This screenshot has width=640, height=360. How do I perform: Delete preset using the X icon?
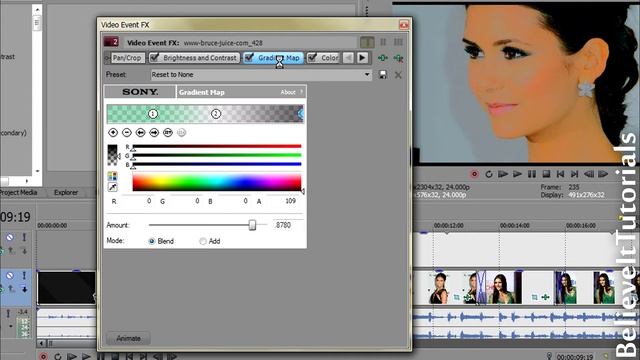398,75
